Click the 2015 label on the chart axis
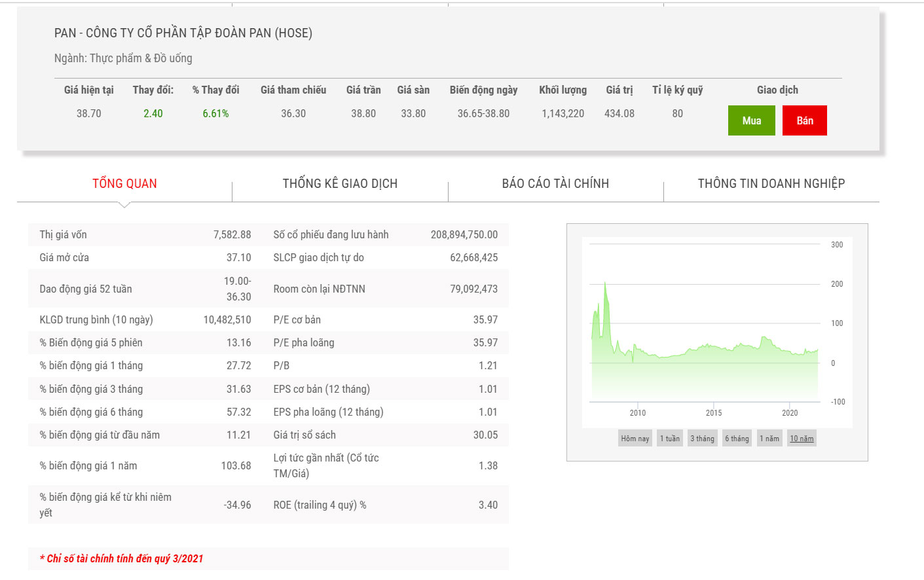The width and height of the screenshot is (924, 580). pos(714,413)
